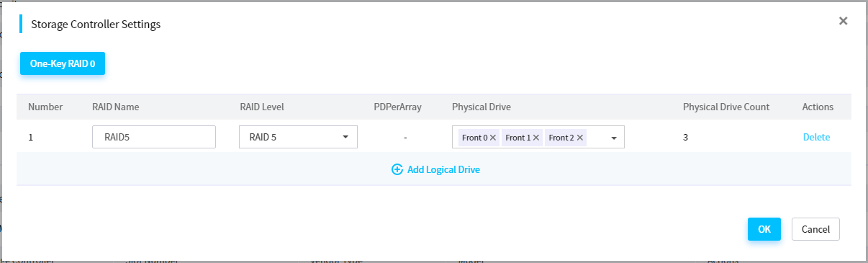Select the Front 1 drive tag label

click(x=518, y=138)
